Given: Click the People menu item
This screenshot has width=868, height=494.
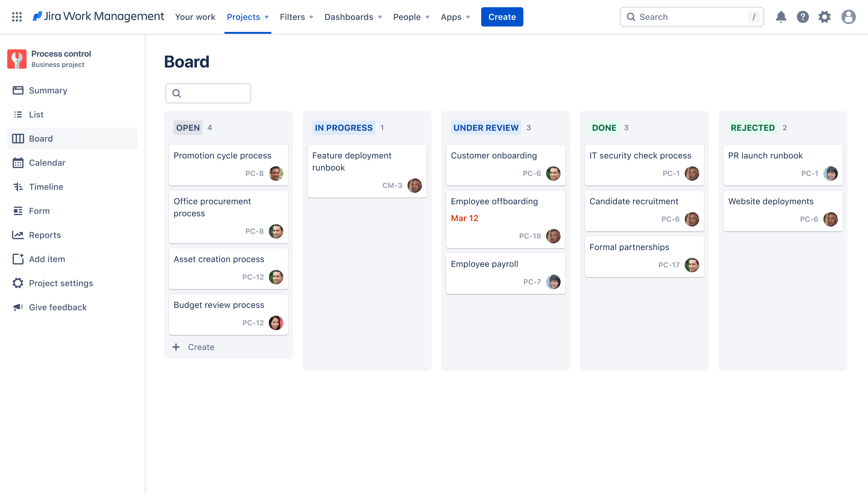Looking at the screenshot, I should point(407,17).
